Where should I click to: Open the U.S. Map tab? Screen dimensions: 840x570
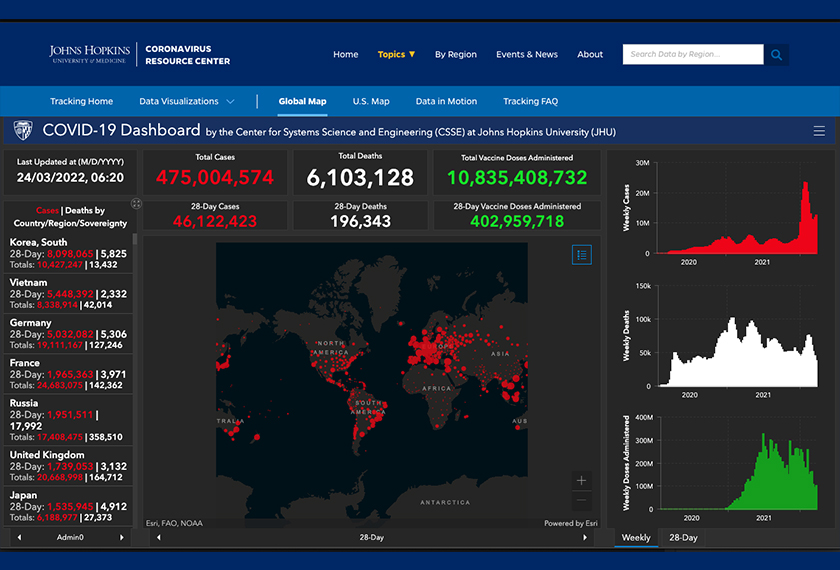[x=371, y=101]
